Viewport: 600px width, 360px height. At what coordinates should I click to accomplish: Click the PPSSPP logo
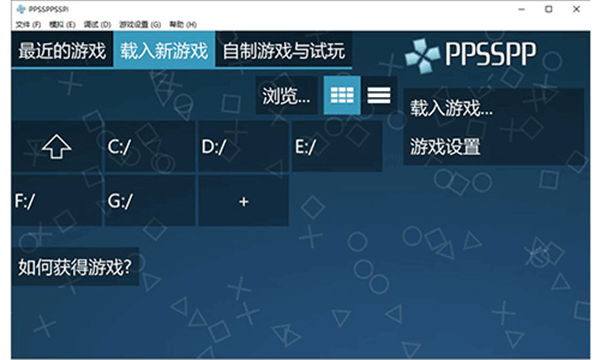[x=471, y=55]
